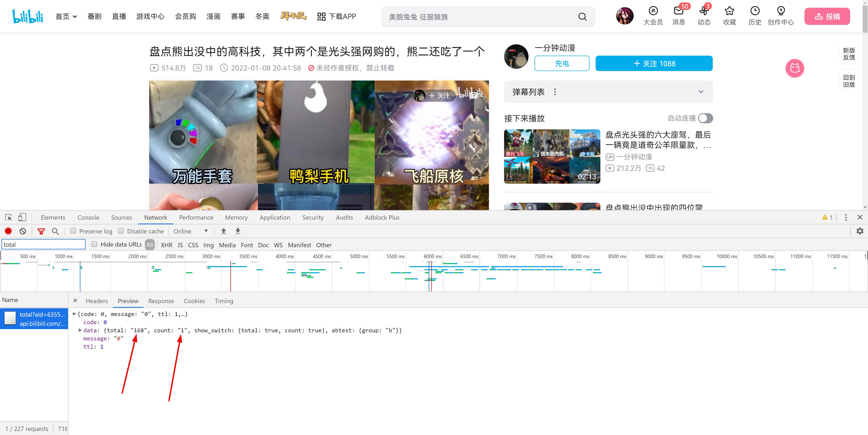Focus the network filter field with total
Image resolution: width=868 pixels, height=435 pixels.
pyautogui.click(x=43, y=245)
